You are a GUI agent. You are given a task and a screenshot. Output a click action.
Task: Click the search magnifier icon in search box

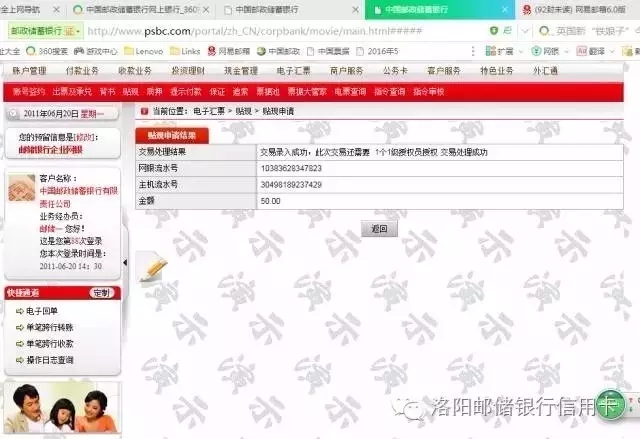[544, 31]
